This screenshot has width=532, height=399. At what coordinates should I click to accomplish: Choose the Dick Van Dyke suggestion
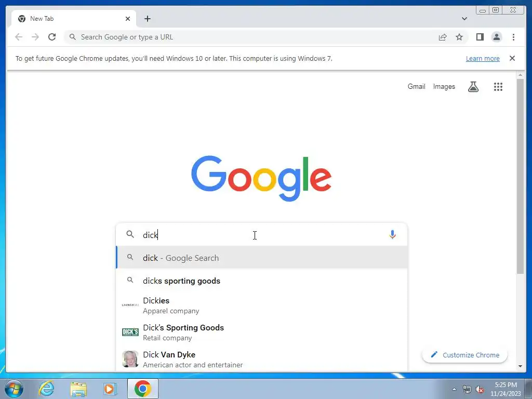262,359
